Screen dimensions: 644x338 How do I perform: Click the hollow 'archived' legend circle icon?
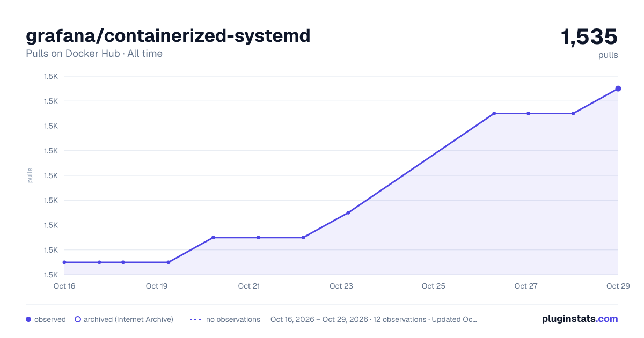[78, 319]
